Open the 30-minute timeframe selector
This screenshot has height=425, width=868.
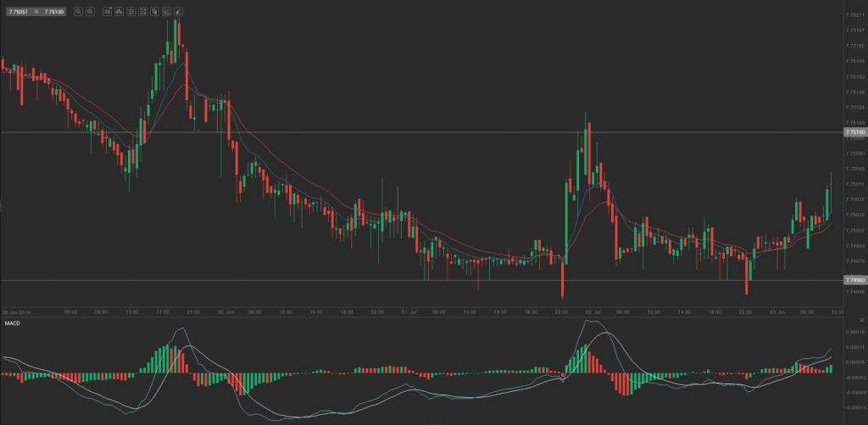point(107,12)
